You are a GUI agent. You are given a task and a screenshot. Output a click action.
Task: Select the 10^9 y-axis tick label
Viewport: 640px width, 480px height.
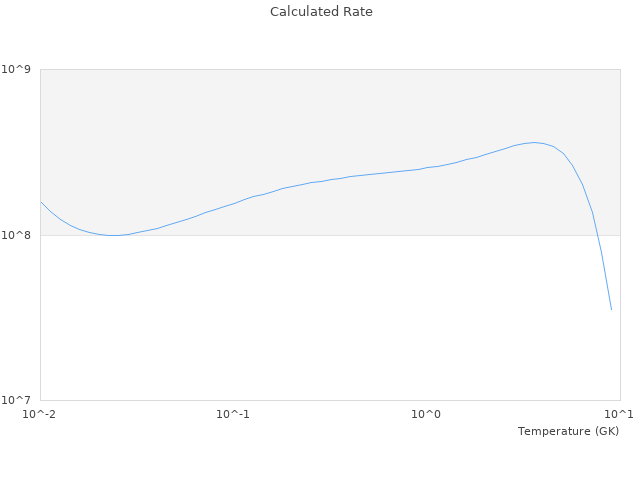click(19, 69)
